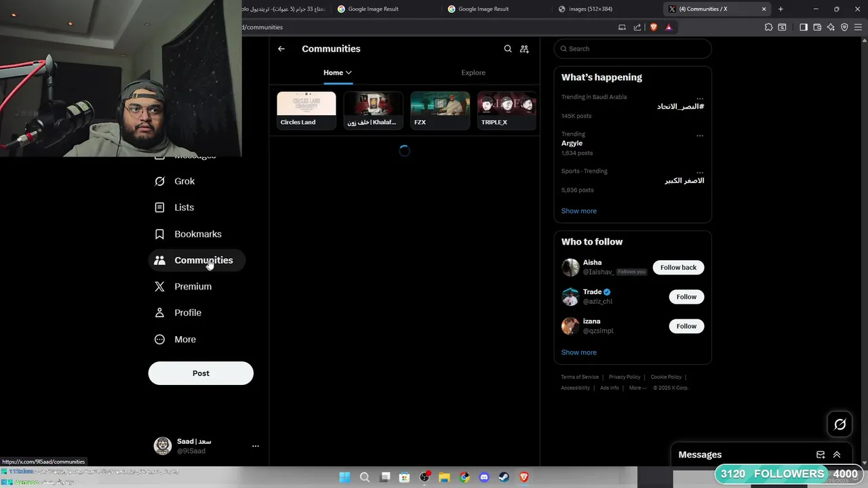Search communities with the magnifier icon
This screenshot has height=488, width=868.
coord(508,49)
